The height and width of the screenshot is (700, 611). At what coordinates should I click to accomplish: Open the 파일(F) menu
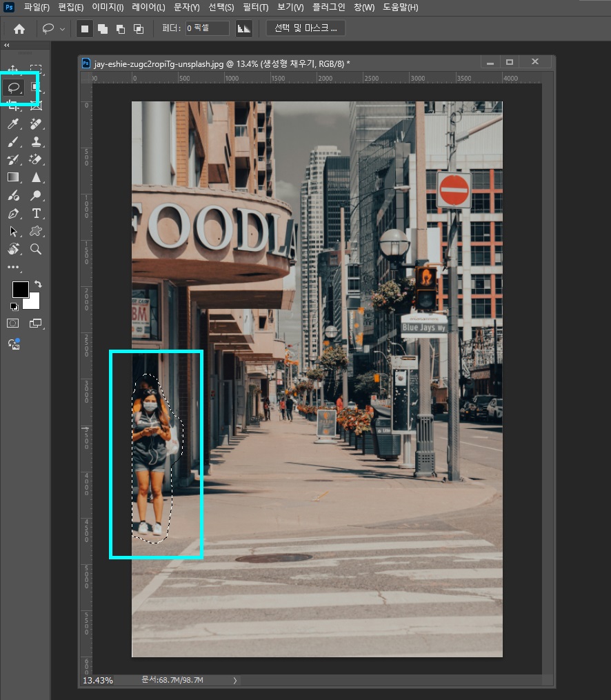37,7
